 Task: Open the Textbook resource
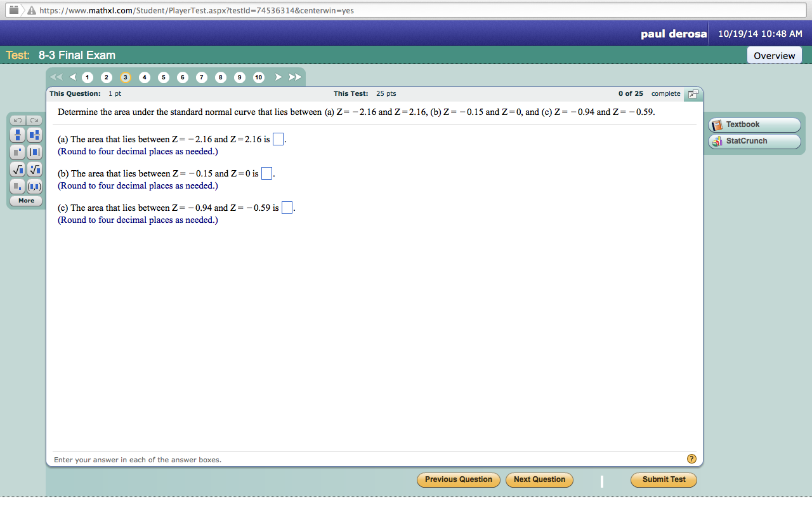(x=754, y=124)
